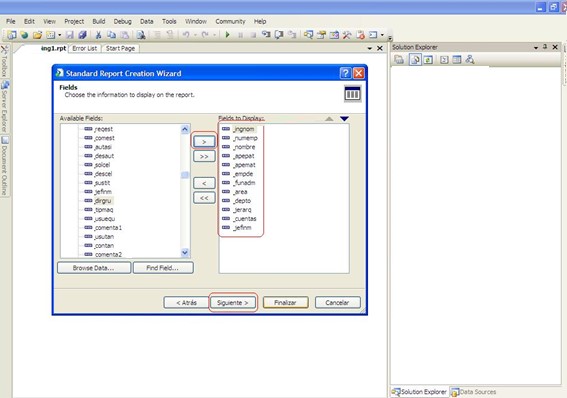Click the Add New Item toolbar icon
The image size is (567, 398).
[51, 35]
